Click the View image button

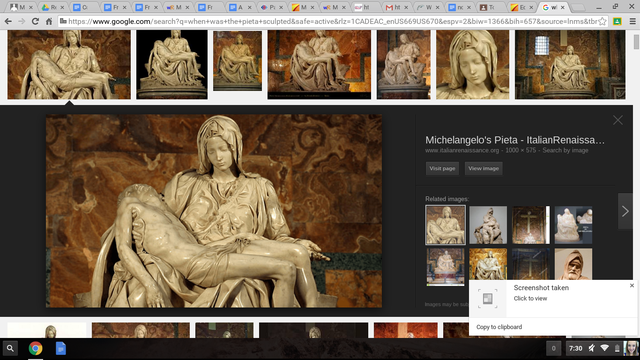click(x=483, y=168)
